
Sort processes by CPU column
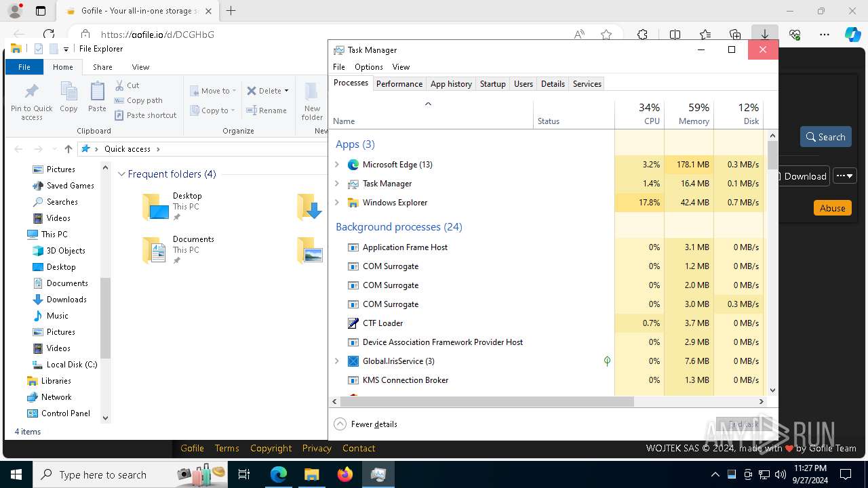click(639, 114)
